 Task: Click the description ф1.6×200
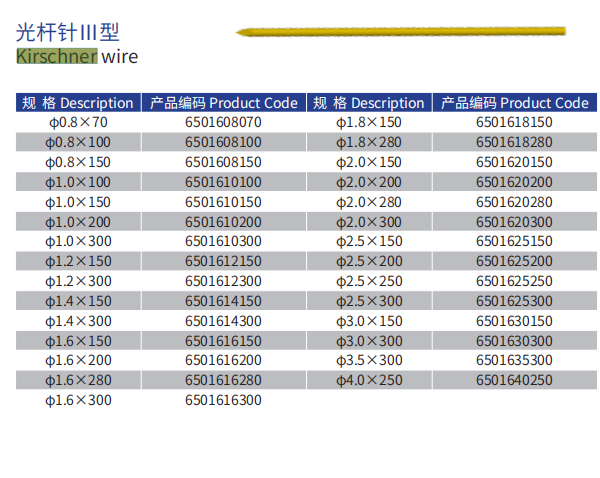click(x=78, y=361)
